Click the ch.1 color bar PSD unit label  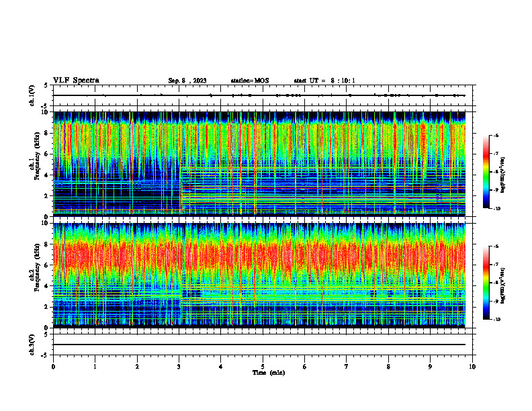tap(503, 175)
